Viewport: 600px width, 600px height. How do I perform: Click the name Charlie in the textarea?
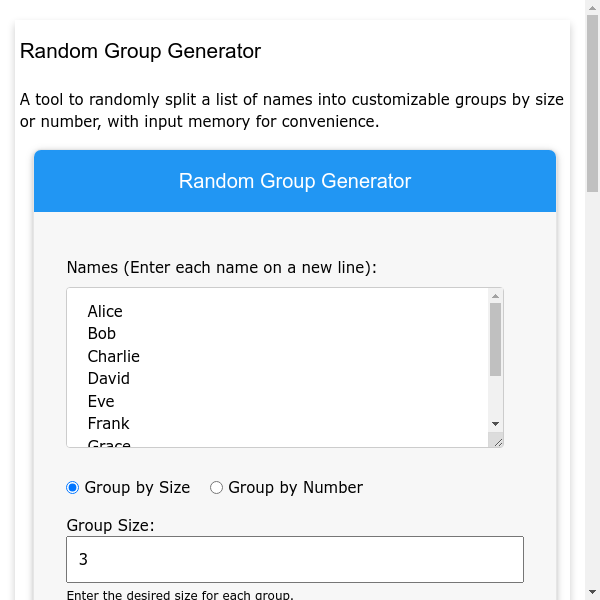click(x=114, y=357)
